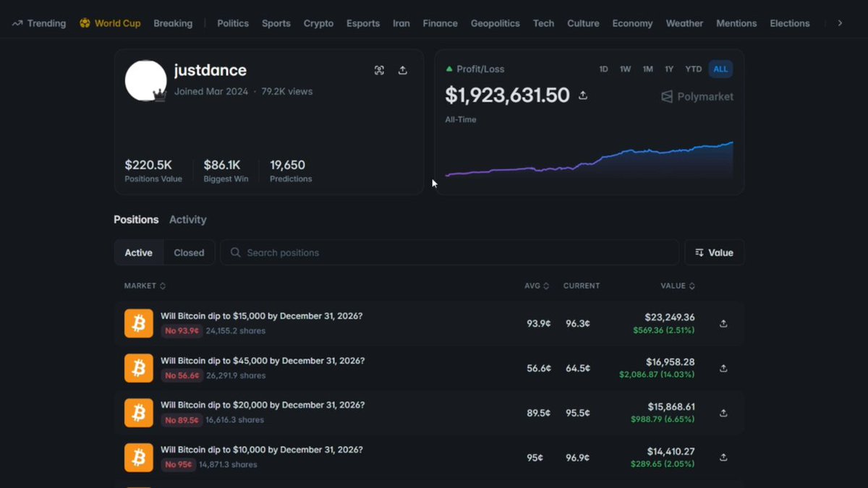Switch to the Activity tab
The image size is (868, 488).
pyautogui.click(x=187, y=220)
